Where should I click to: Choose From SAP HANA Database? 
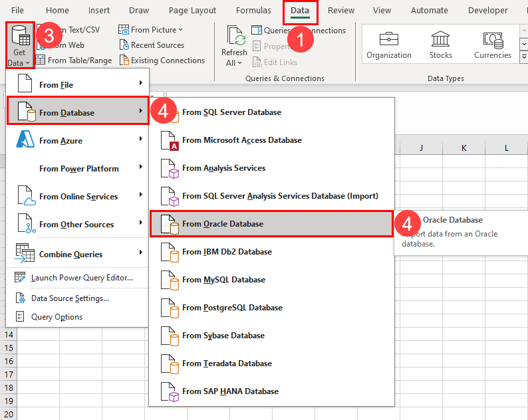point(272,391)
